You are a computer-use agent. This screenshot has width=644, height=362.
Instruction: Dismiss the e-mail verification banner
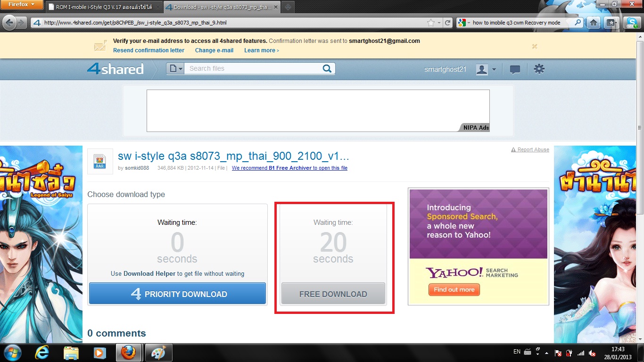[x=534, y=46]
